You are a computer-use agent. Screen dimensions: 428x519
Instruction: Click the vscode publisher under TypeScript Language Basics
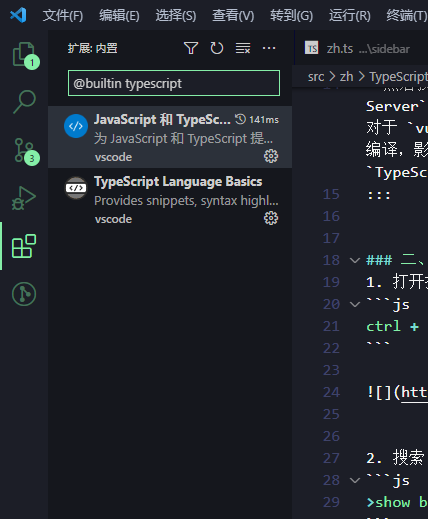tap(113, 219)
